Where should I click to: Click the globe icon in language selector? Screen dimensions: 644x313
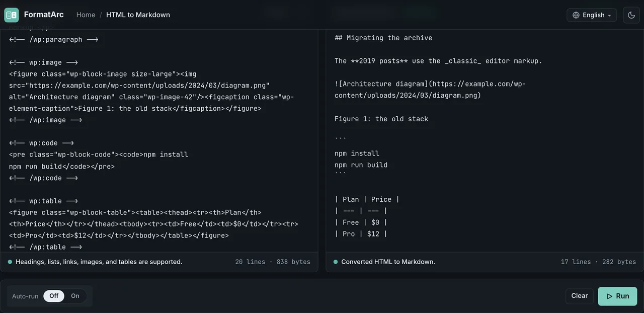[576, 15]
